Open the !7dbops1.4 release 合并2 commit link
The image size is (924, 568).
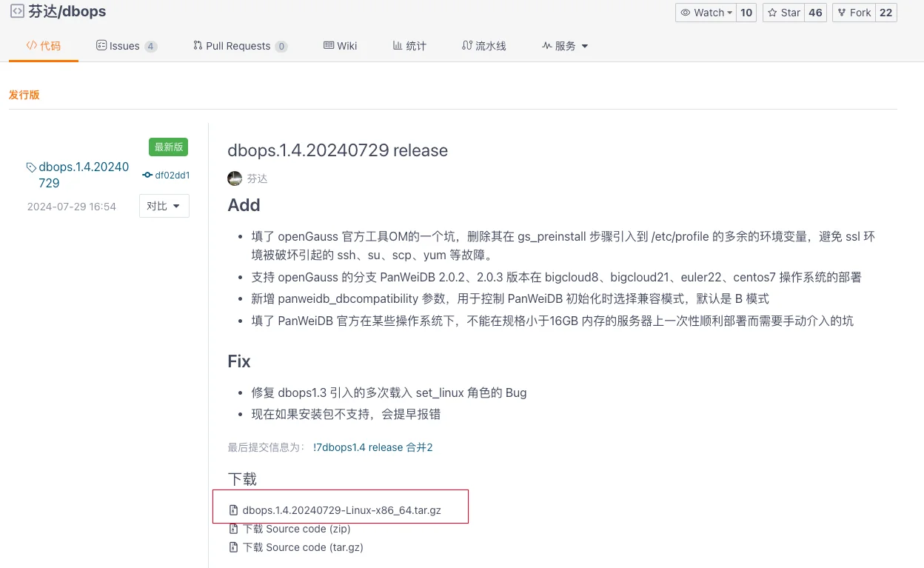(372, 447)
